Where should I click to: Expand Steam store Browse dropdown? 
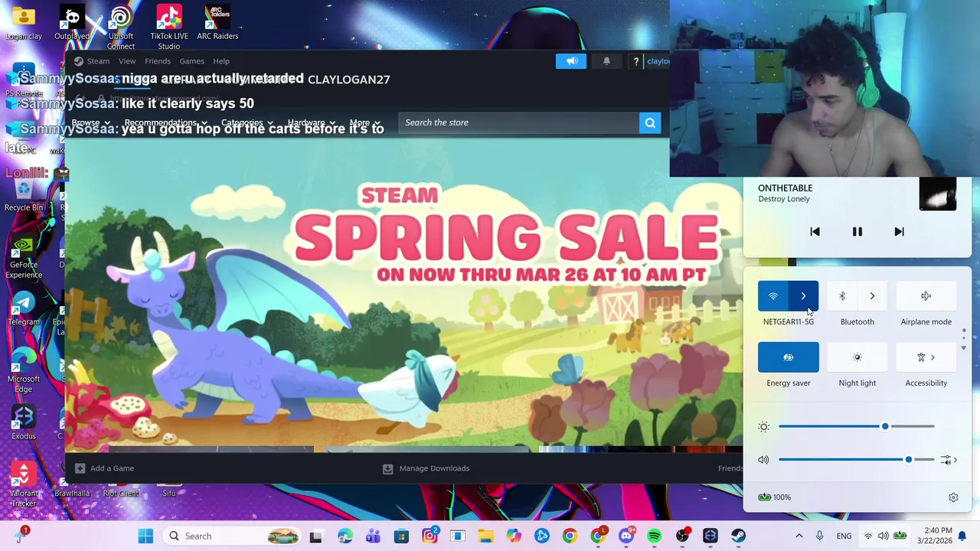point(90,123)
